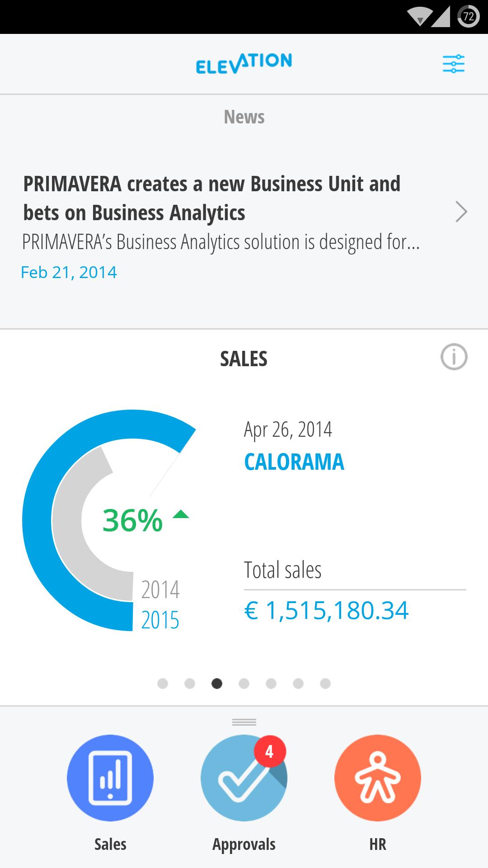488x868 pixels.
Task: Tap the Sales label under blue icon
Action: tap(110, 844)
